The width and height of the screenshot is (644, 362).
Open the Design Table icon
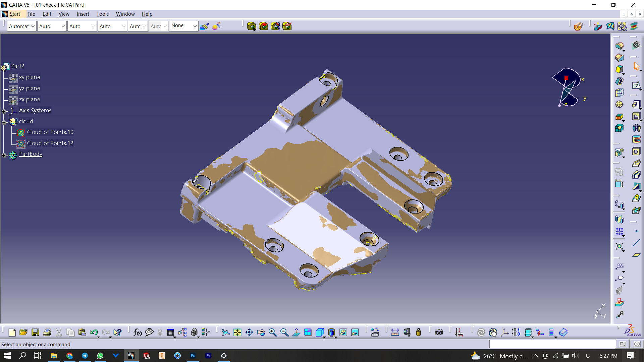tap(171, 332)
